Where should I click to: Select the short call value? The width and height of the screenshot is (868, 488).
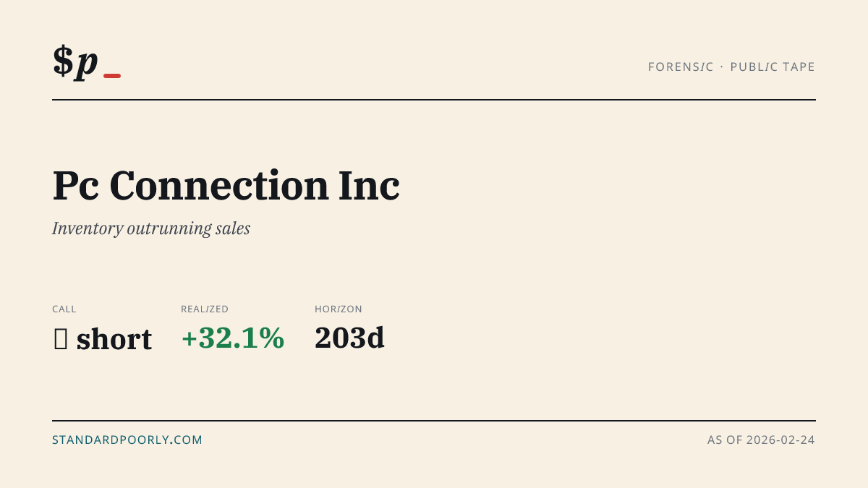[x=114, y=339]
